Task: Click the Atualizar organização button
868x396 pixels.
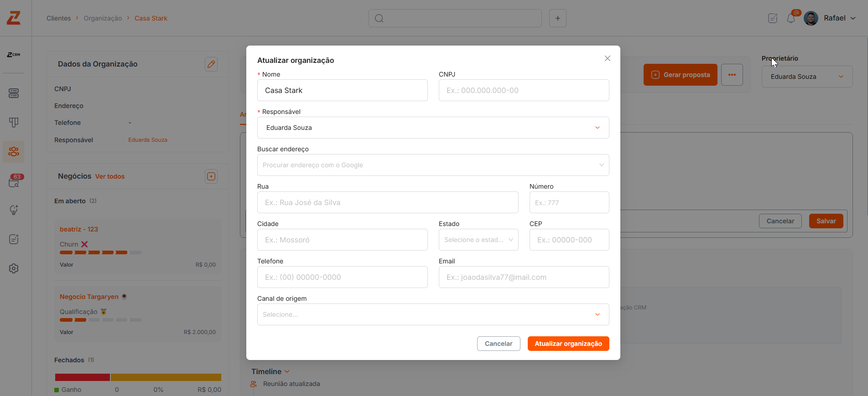Action: (568, 344)
